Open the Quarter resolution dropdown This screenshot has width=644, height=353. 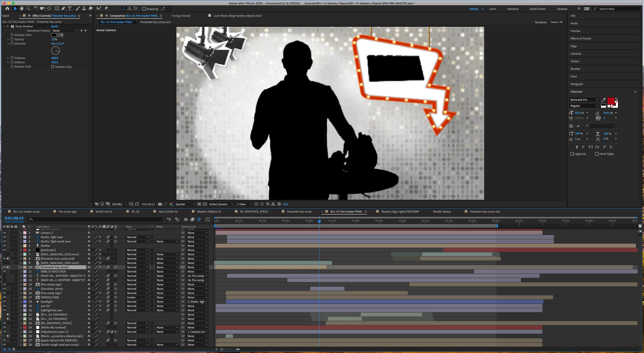(185, 204)
